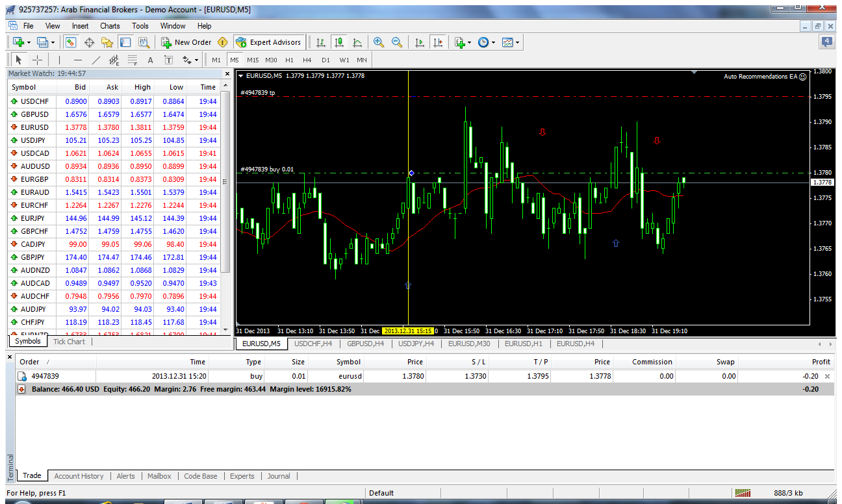Select the Fibonacci Retracement tool
The image size is (842, 504).
133,60
